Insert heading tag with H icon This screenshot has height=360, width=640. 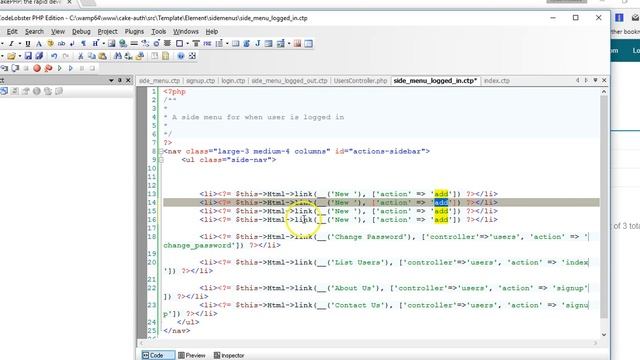pos(95,44)
